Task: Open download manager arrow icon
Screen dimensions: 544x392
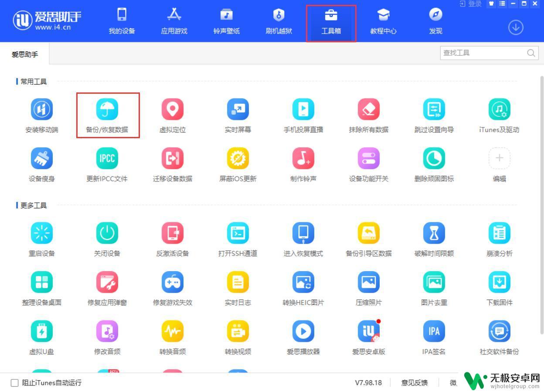Action: [516, 27]
